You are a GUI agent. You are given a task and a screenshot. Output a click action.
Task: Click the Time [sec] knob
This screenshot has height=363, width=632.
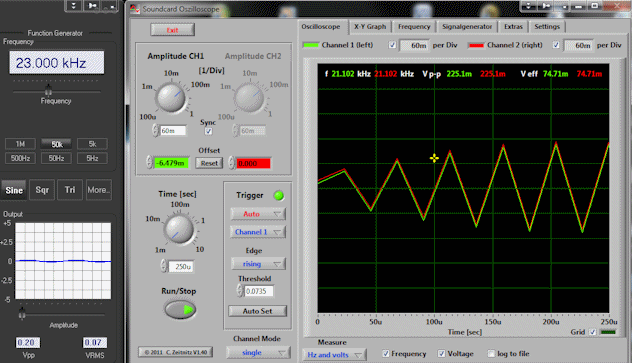click(179, 229)
